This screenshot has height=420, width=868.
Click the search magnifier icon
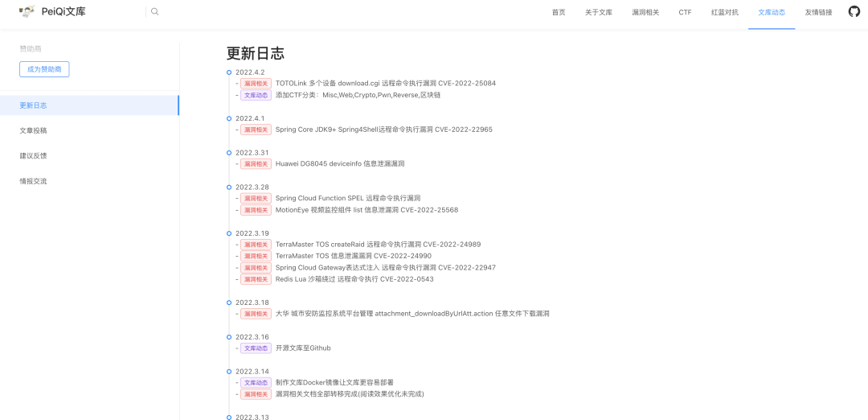154,11
